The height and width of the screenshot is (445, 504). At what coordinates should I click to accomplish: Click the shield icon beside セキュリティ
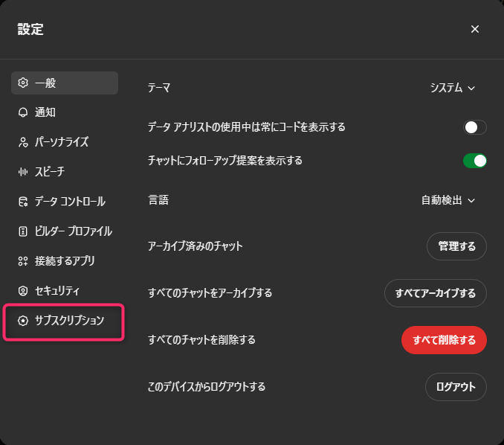tap(23, 291)
